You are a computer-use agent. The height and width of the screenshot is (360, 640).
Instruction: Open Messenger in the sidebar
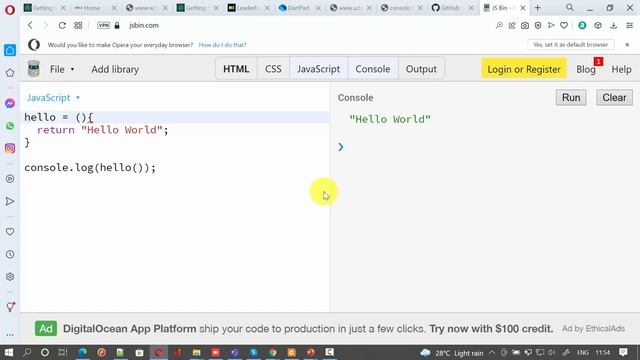click(x=10, y=103)
